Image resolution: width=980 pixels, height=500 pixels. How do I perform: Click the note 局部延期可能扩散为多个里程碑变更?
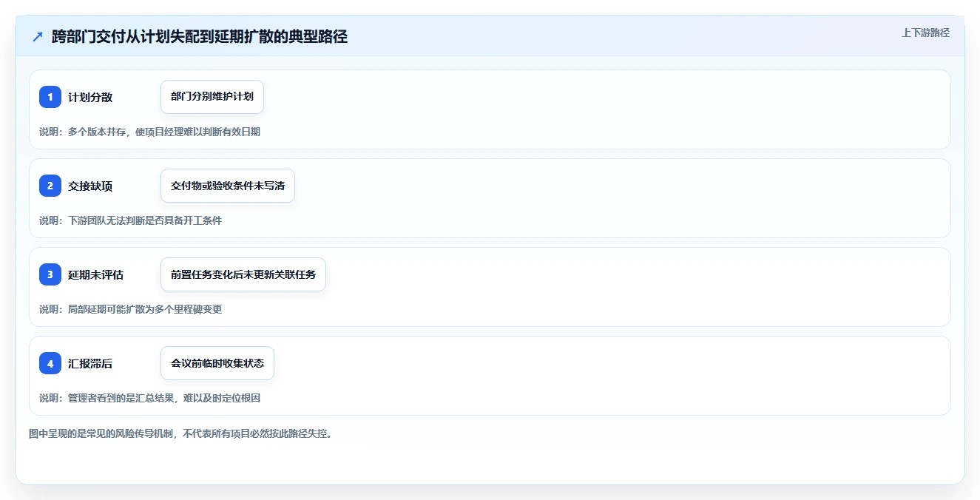pos(145,310)
